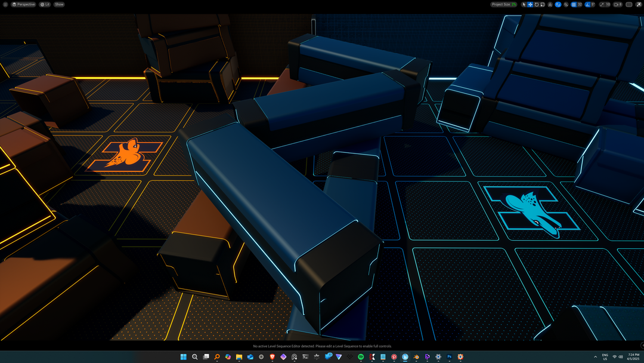Open the viewport options hamburger menu

coord(5,4)
